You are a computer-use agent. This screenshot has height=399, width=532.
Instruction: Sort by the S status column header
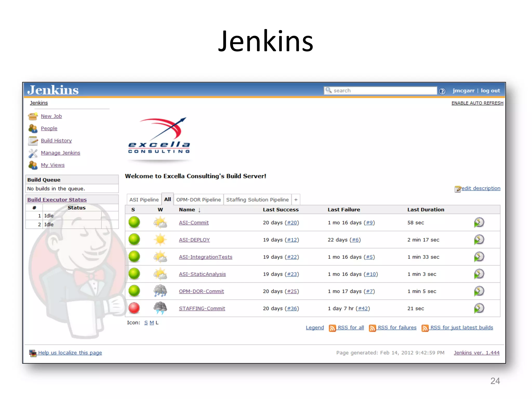(x=133, y=210)
